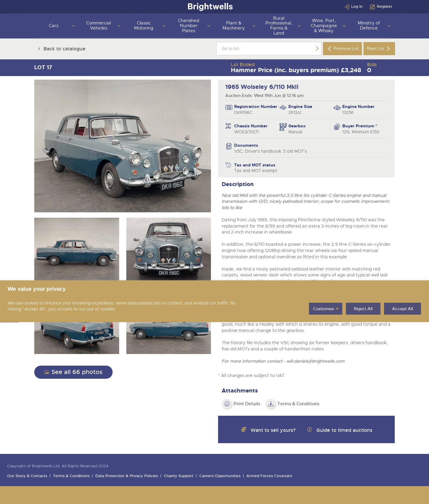Click the photo icon in See all photos button
429x504 pixels.
pyautogui.click(x=47, y=372)
